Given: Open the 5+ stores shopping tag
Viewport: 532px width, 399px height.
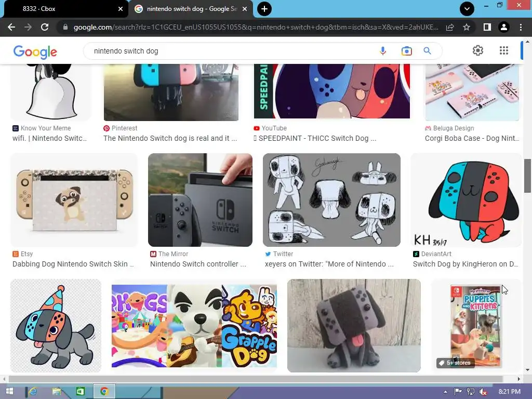Looking at the screenshot, I should tap(455, 363).
